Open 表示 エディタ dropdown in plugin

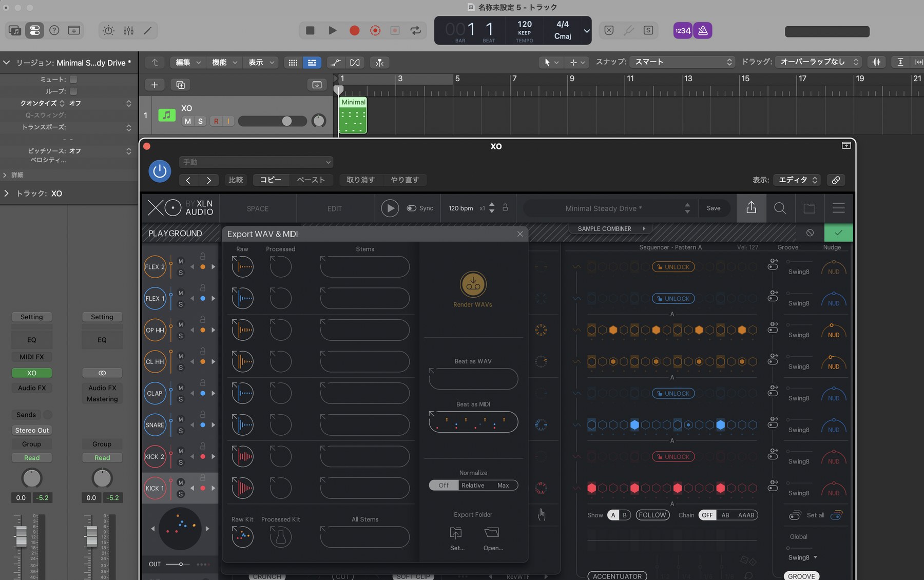pyautogui.click(x=797, y=180)
